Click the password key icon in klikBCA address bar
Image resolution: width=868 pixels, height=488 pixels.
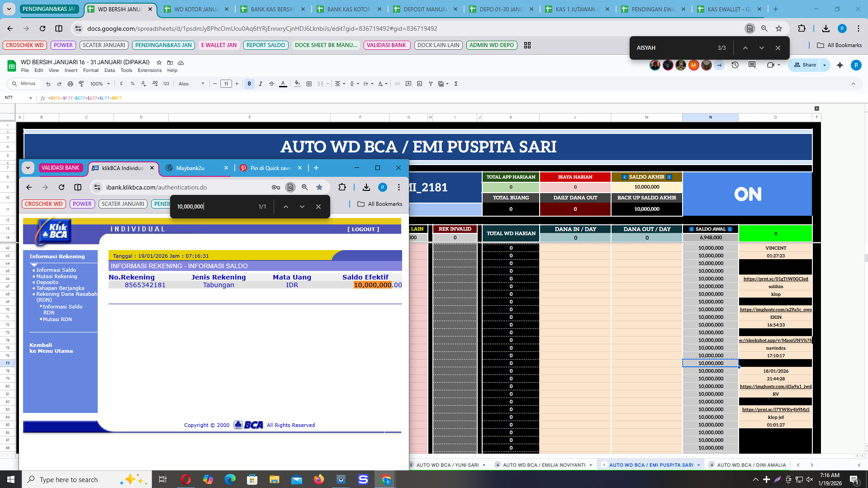275,187
